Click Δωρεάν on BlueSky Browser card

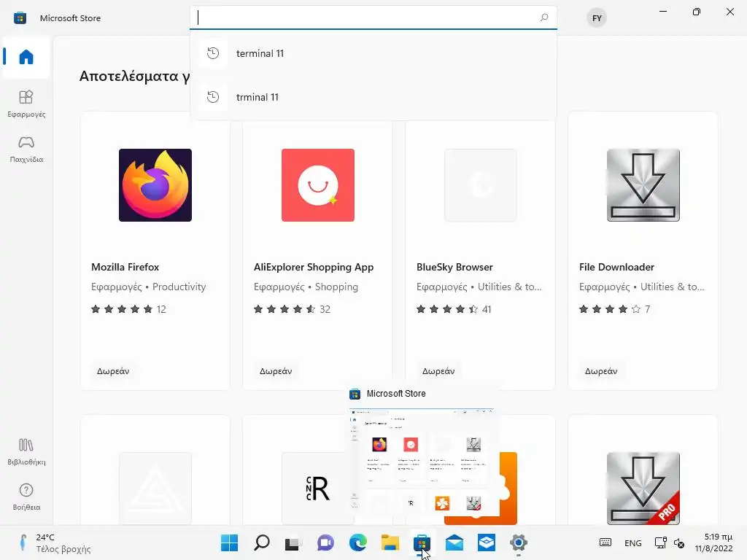point(438,371)
